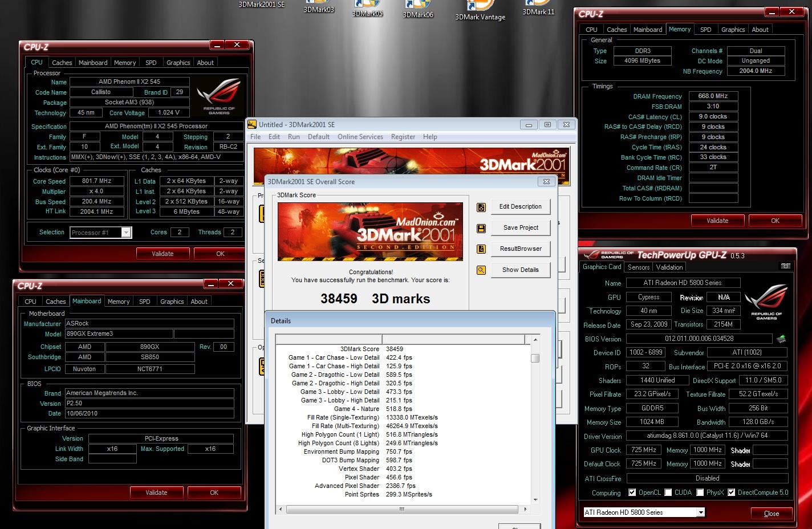Viewport: 812px width, 529px height.
Task: Switch to Graphics tab in Memory CPU-Z window
Action: point(733,30)
